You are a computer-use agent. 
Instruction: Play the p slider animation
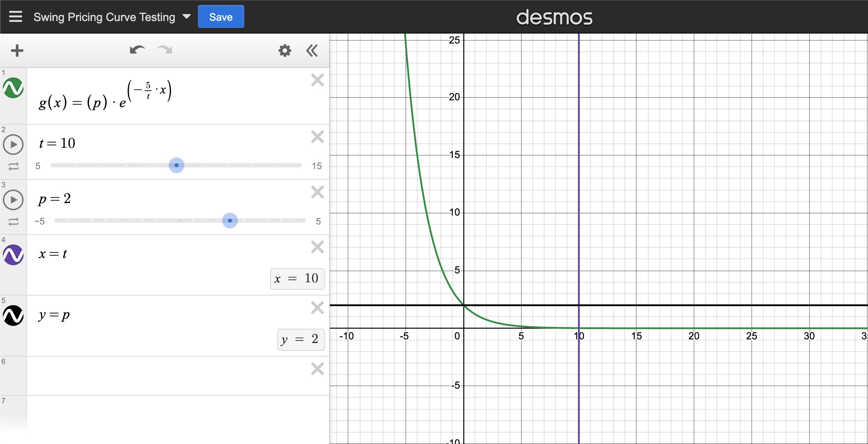tap(13, 200)
